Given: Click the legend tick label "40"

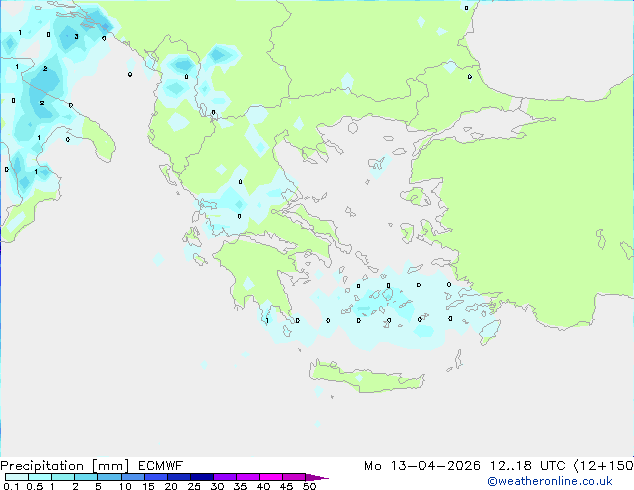Looking at the screenshot, I should coord(263,486).
